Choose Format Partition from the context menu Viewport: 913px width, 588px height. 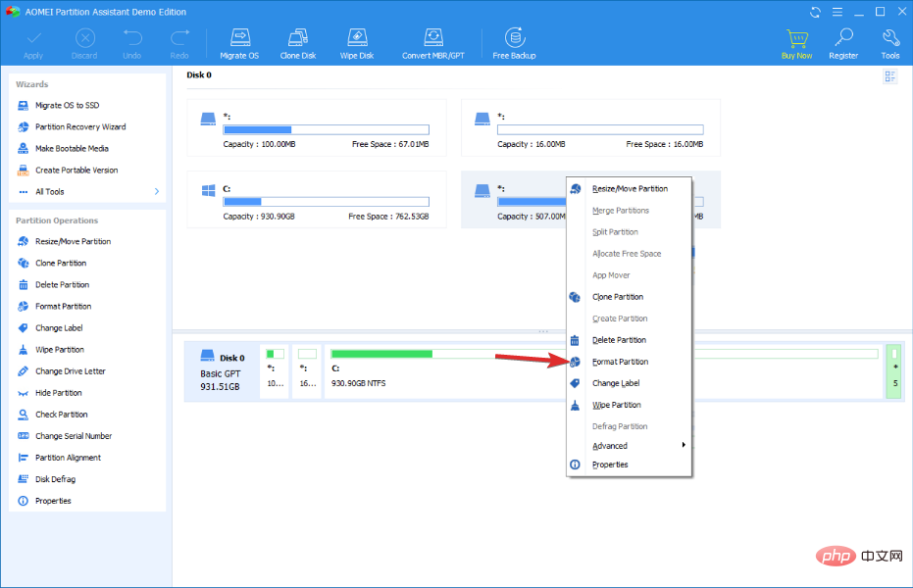pyautogui.click(x=620, y=362)
